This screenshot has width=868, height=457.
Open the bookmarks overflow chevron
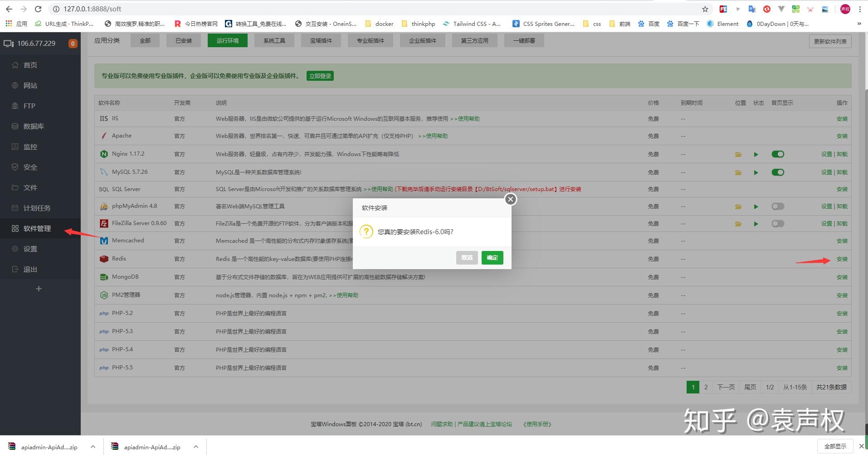click(x=859, y=24)
